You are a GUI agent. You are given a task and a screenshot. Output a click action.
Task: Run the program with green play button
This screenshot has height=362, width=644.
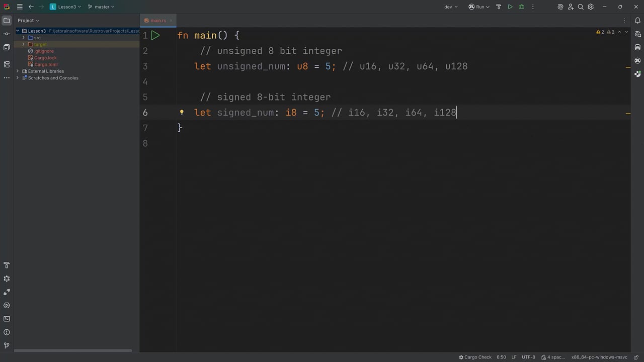[x=510, y=7]
